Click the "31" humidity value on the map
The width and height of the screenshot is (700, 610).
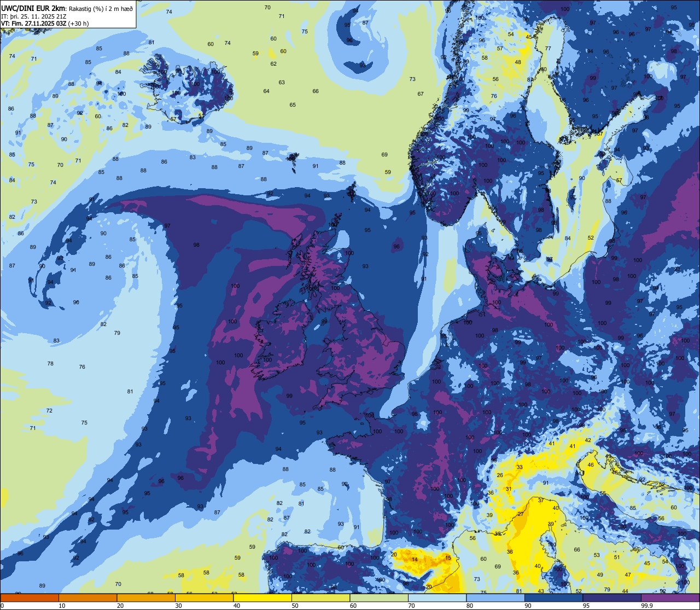(509, 489)
